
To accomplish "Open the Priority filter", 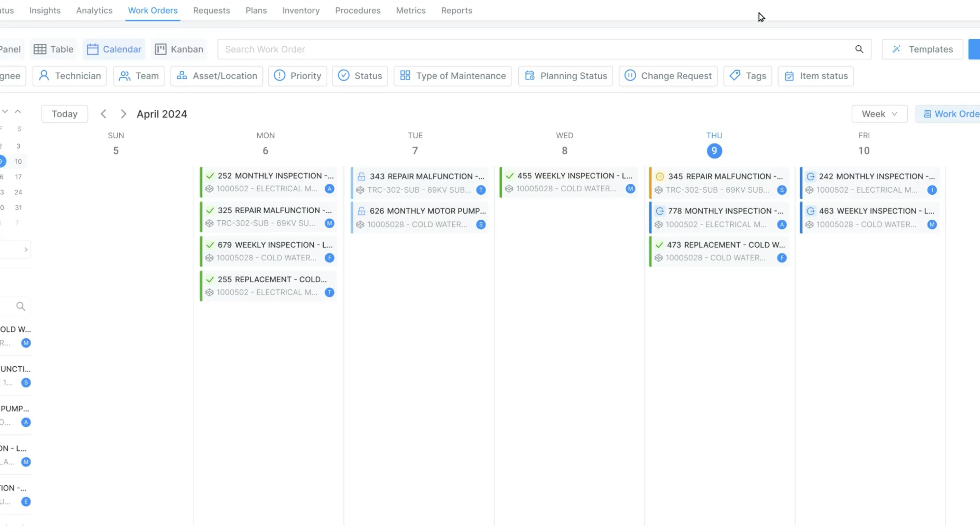I will coord(297,76).
